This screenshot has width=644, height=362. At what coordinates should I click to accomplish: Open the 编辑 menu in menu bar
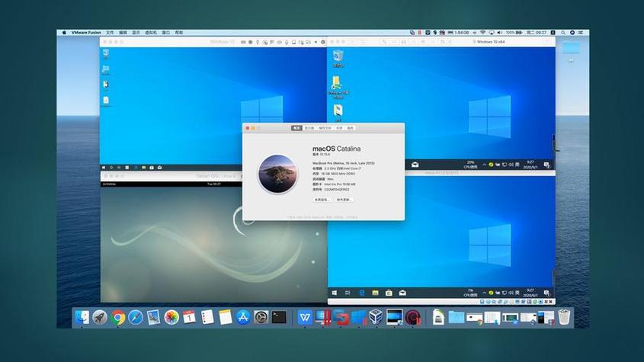tap(123, 33)
